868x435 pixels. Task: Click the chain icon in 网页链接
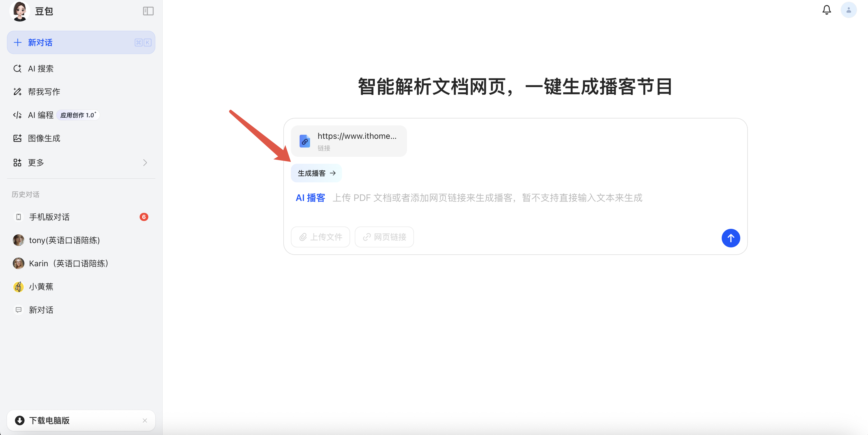(367, 237)
